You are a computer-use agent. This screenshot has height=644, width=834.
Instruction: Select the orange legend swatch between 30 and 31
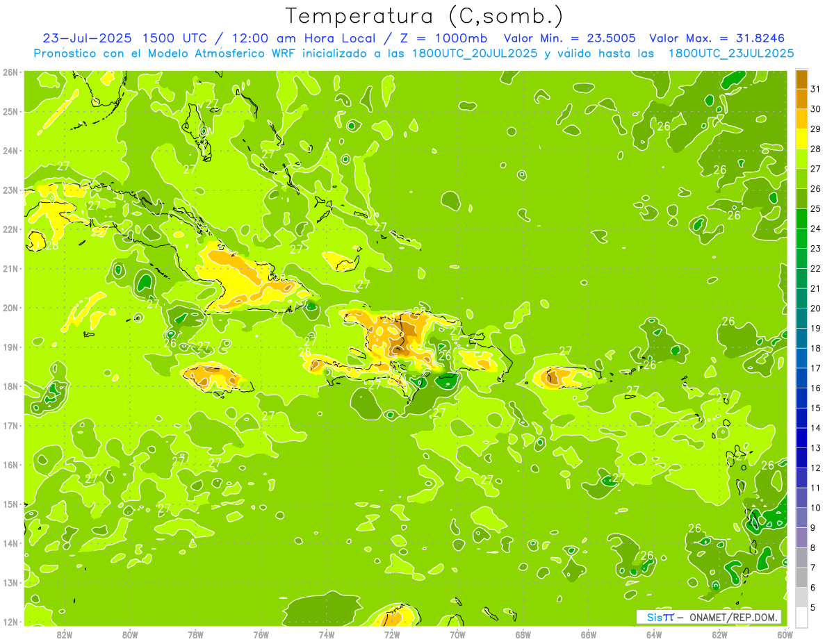801,99
